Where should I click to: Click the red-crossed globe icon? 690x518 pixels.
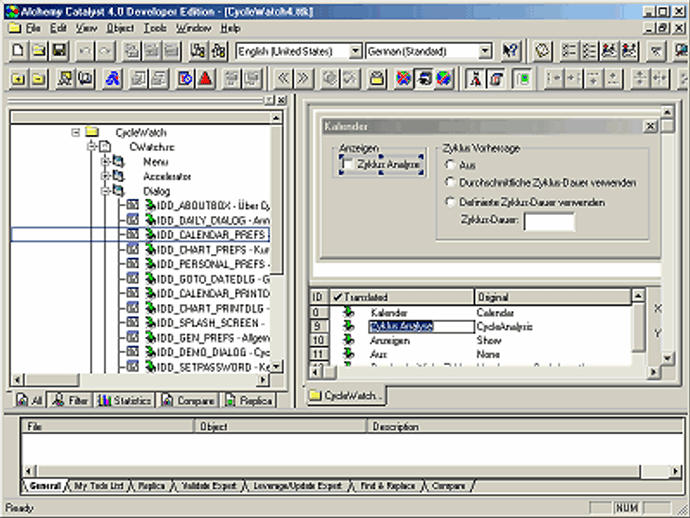point(403,79)
